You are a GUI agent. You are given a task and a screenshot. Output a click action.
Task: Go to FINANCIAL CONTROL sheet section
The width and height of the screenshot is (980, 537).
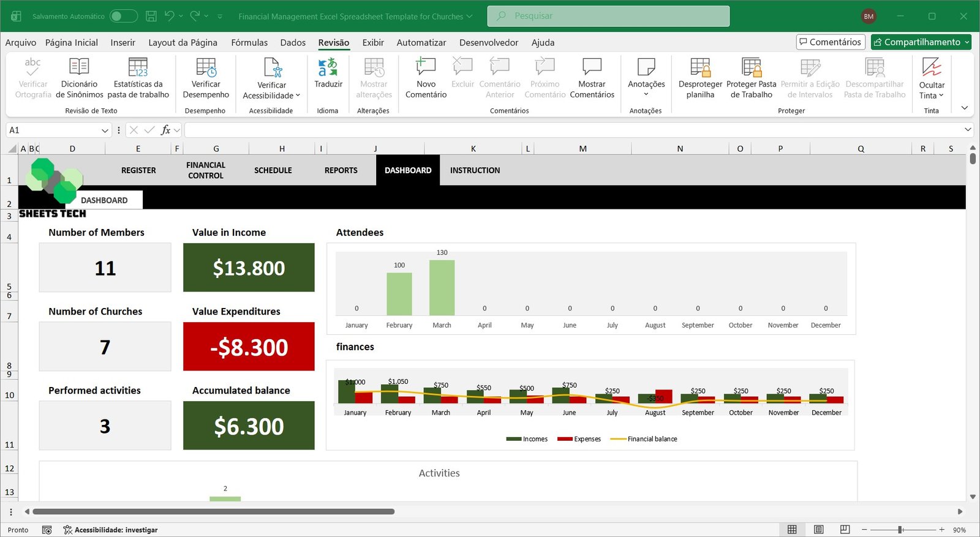click(206, 170)
